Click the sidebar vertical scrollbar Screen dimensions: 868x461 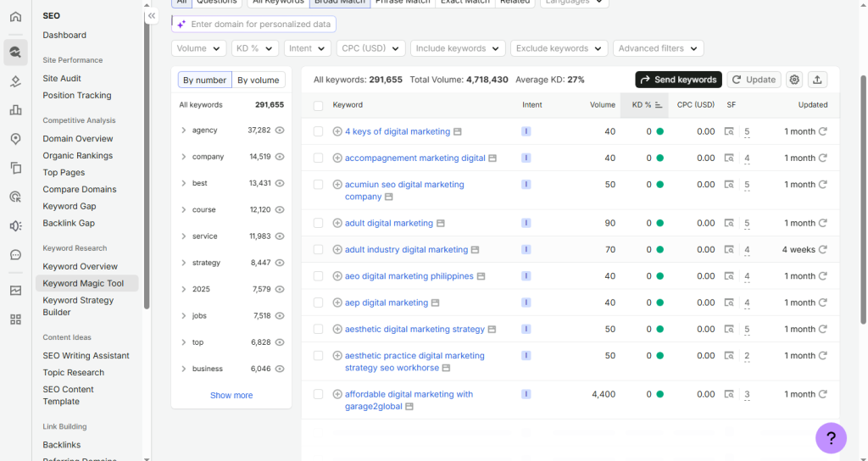pos(147,160)
